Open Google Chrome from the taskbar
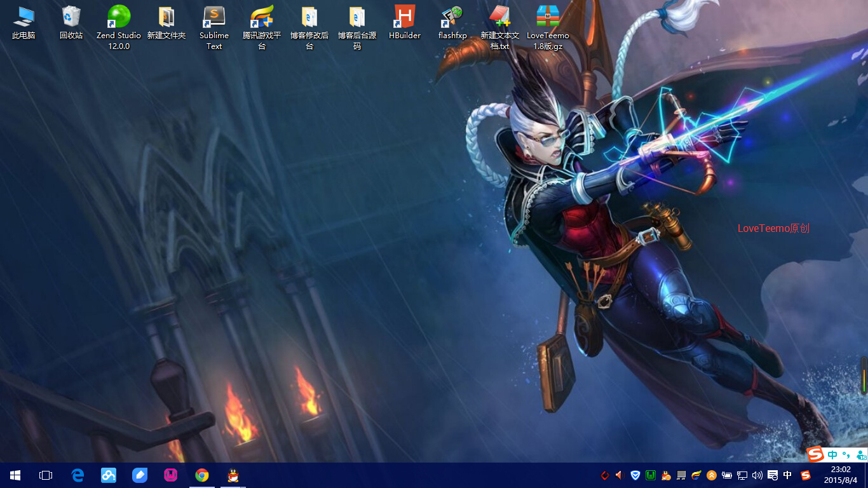 point(202,475)
